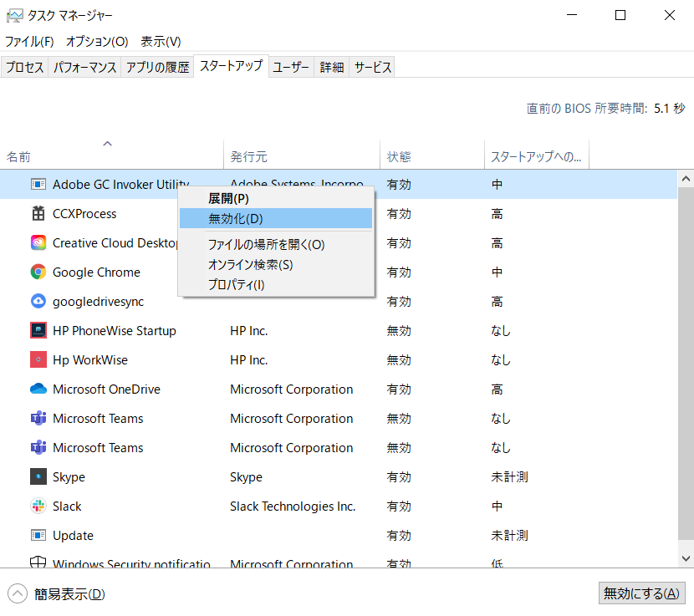The width and height of the screenshot is (694, 616).
Task: Click the Adobe GC Invoker Utility icon
Action: (38, 184)
